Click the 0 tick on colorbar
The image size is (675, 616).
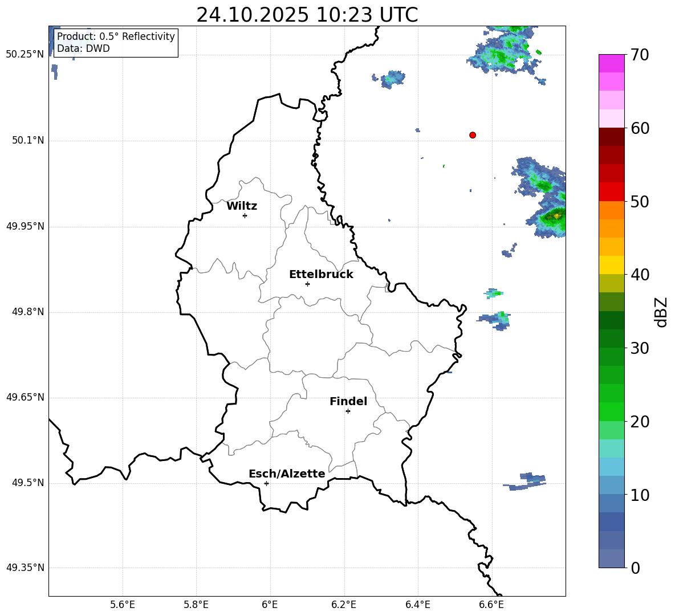[636, 568]
